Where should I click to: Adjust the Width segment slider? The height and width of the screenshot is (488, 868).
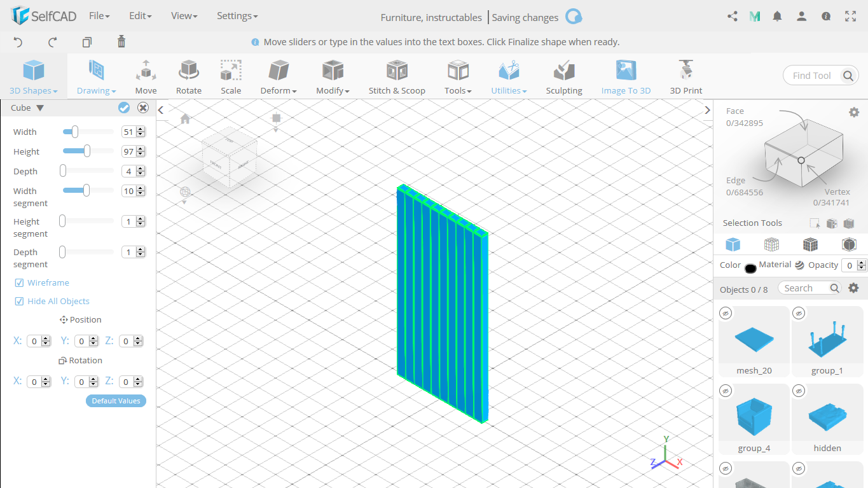[86, 190]
